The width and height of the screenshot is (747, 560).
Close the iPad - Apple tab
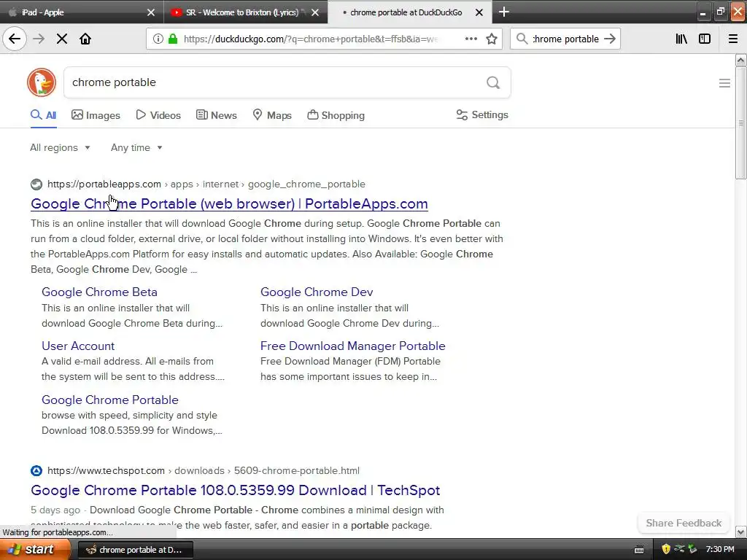tap(151, 12)
